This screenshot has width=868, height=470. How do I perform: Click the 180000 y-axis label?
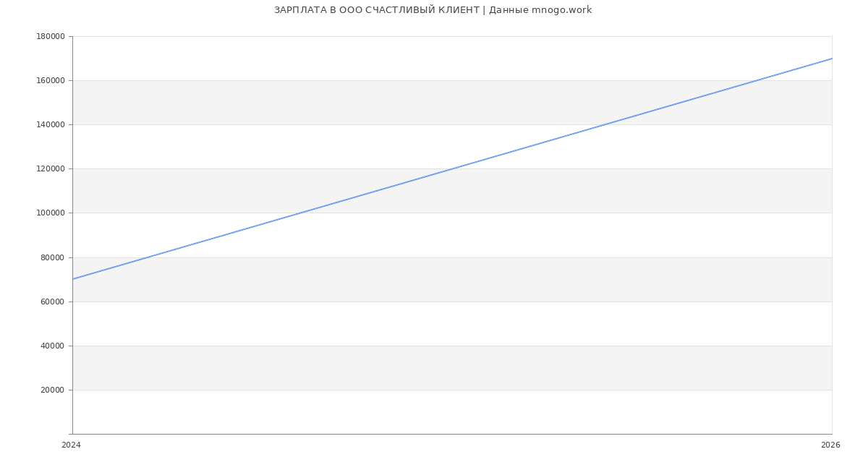50,37
